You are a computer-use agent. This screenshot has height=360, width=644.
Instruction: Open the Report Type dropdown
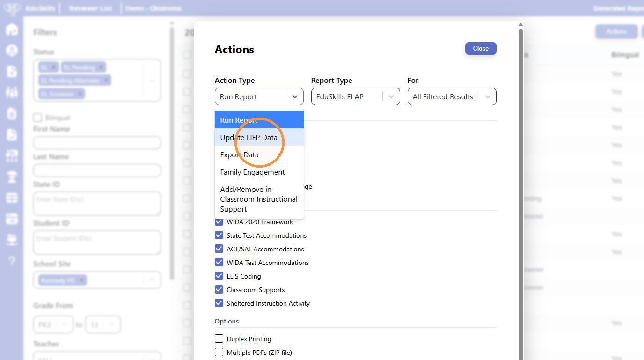[356, 96]
